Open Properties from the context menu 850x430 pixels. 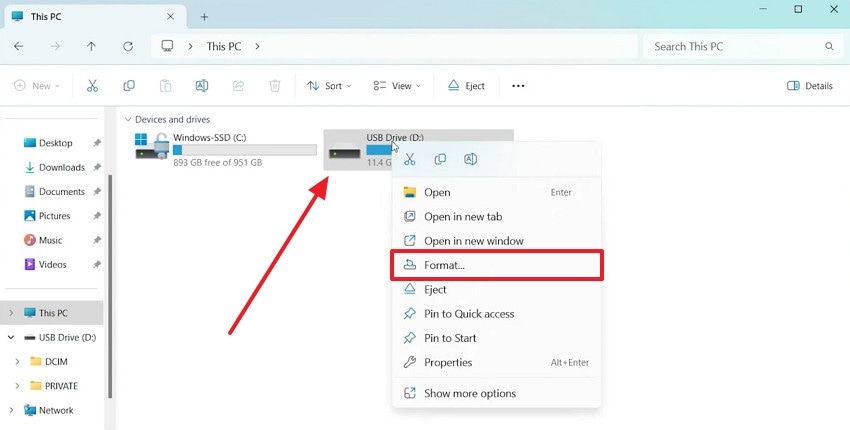click(x=496, y=362)
